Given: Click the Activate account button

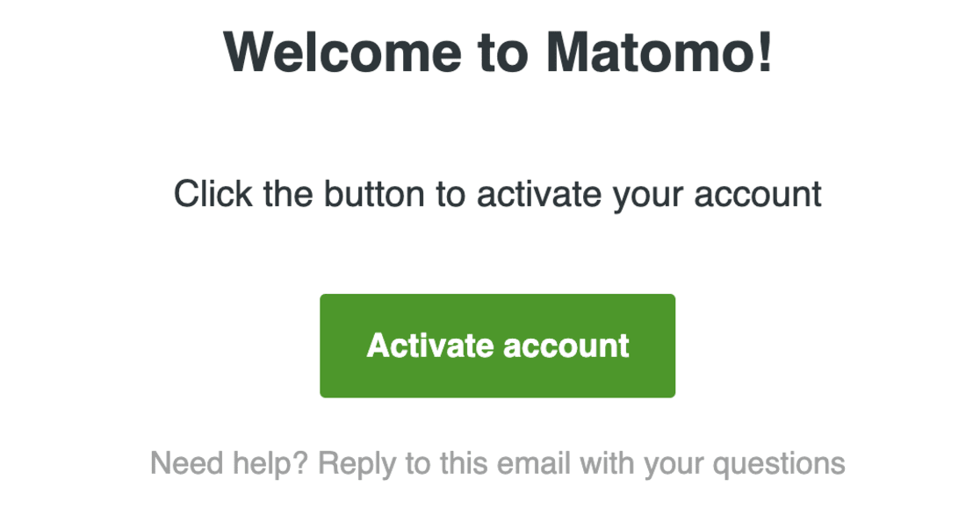Looking at the screenshot, I should coord(497,345).
